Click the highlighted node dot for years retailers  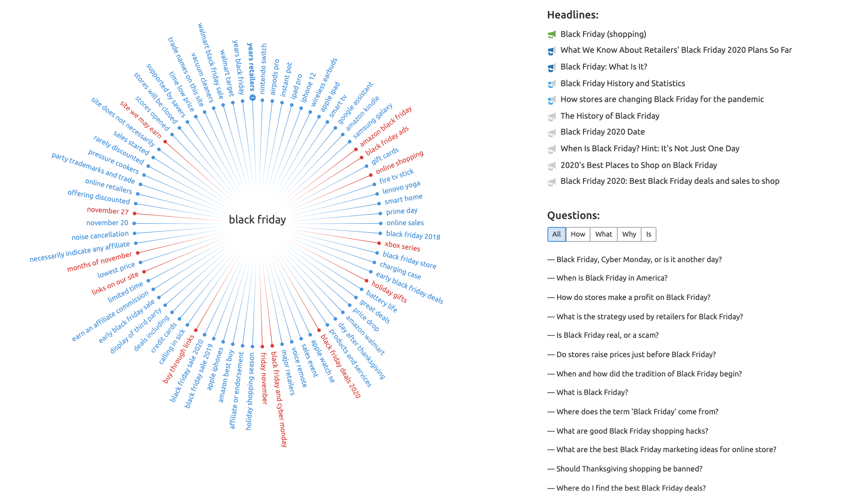[253, 98]
